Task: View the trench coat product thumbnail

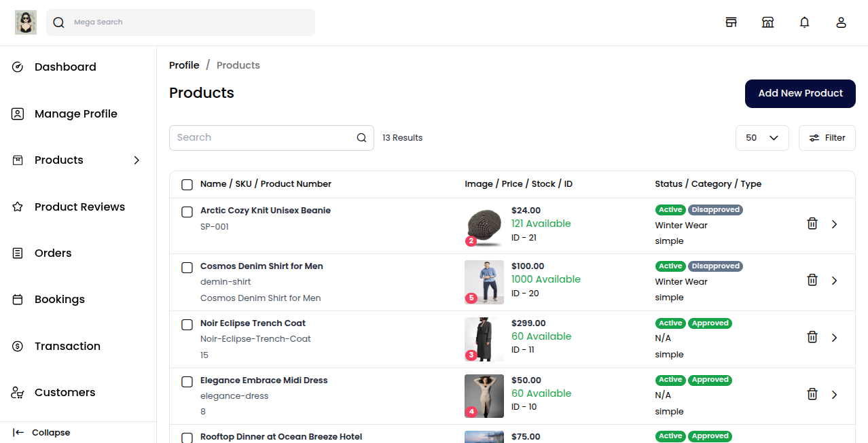Action: (484, 339)
